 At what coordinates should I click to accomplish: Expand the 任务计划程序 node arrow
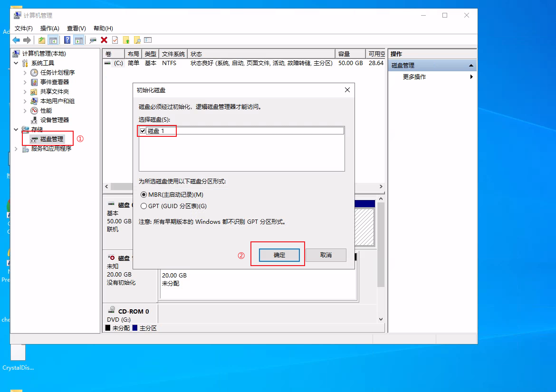[25, 73]
